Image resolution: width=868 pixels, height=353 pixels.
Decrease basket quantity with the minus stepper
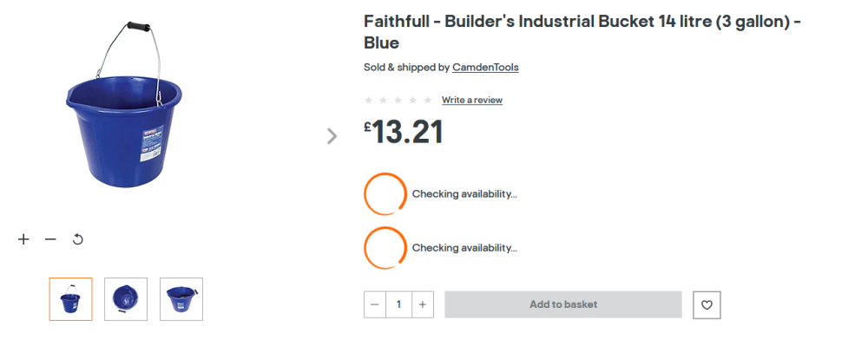(375, 304)
